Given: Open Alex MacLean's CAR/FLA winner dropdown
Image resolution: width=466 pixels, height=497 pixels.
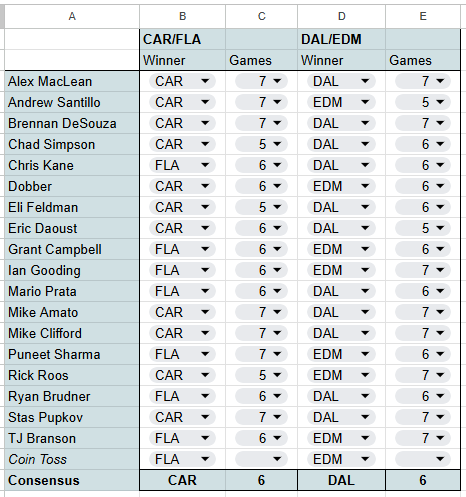Looking at the screenshot, I should (x=182, y=81).
